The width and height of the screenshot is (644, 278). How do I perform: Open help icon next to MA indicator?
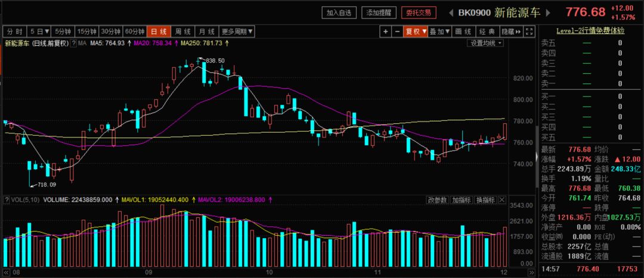point(73,43)
